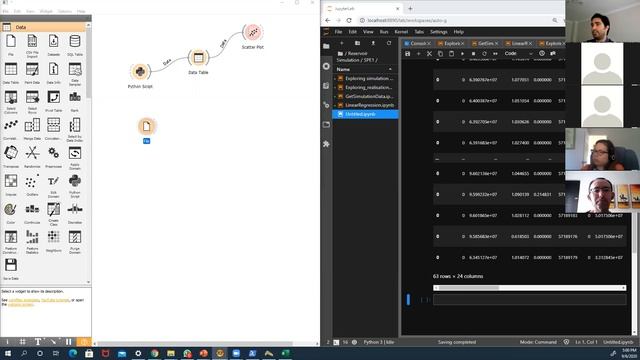Add the Edit Domain widget
Image resolution: width=640 pixels, height=360 pixels.
pyautogui.click(x=53, y=186)
